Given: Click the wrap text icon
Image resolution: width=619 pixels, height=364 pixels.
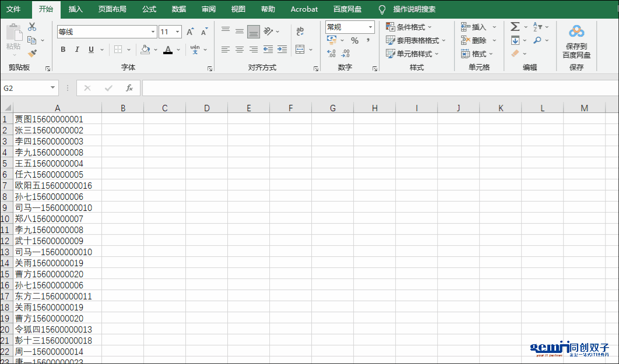Looking at the screenshot, I should tap(300, 31).
